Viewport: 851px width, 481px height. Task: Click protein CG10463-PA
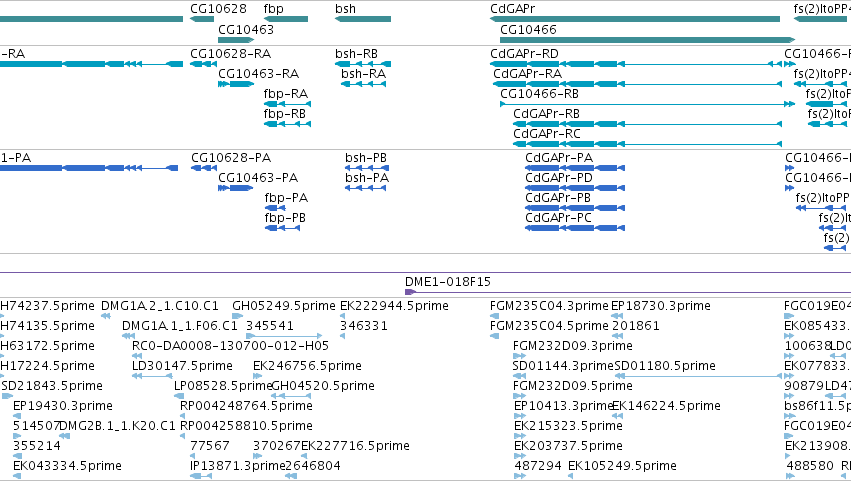(236, 188)
